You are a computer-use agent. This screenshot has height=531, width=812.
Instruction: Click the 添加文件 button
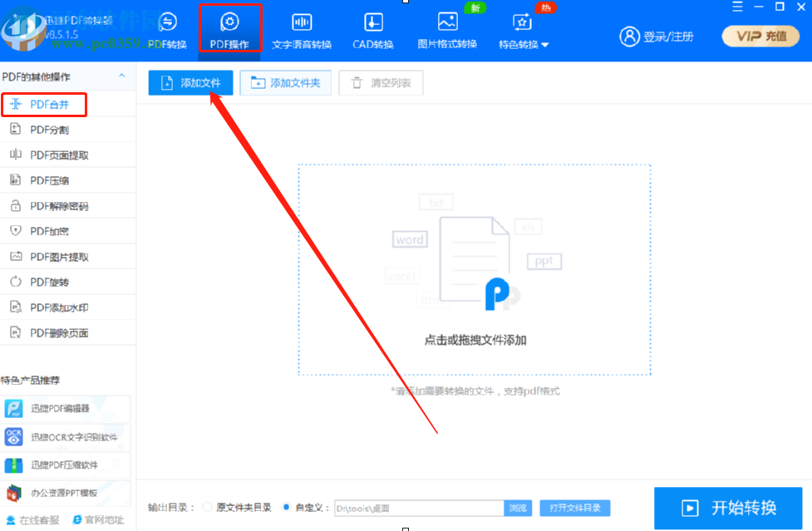point(189,83)
